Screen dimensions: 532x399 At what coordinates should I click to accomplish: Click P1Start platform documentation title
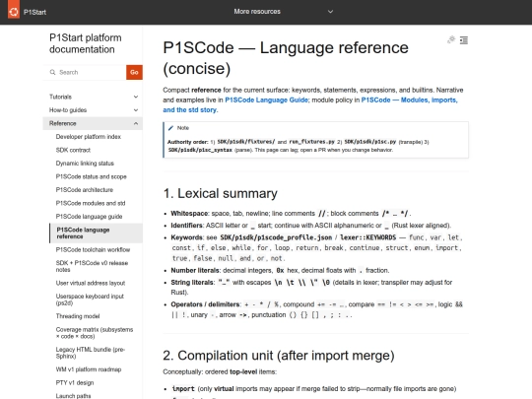[x=85, y=43]
